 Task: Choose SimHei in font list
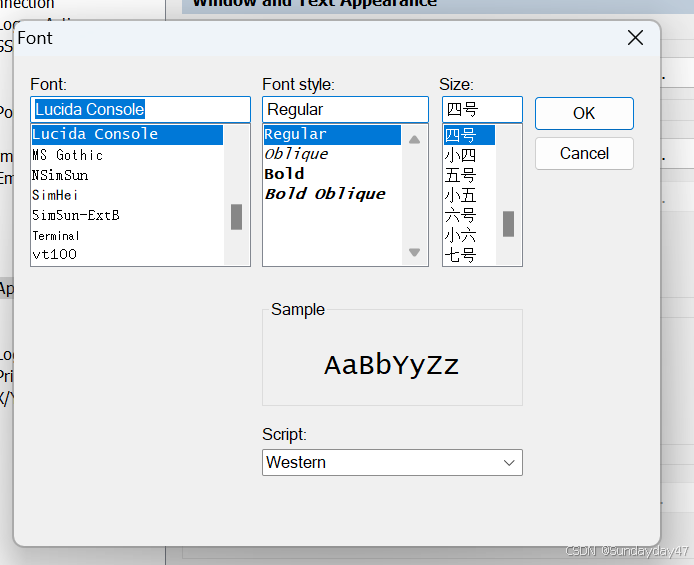pos(55,195)
